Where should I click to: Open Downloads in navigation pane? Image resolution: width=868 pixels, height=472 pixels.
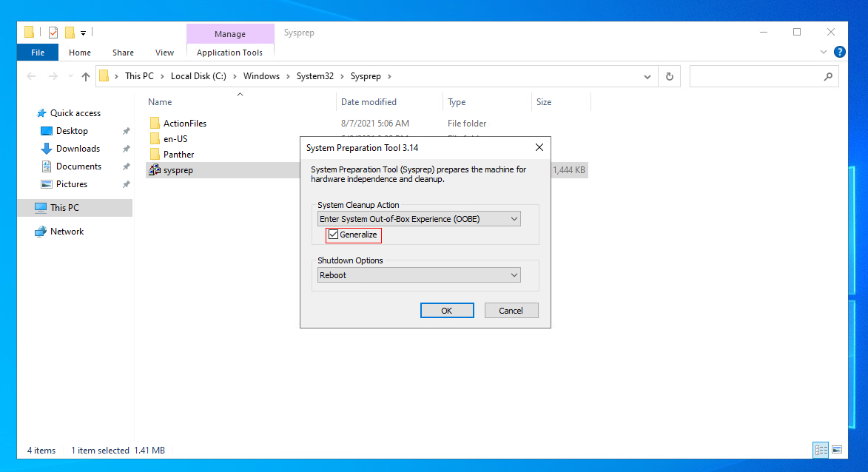click(x=78, y=148)
